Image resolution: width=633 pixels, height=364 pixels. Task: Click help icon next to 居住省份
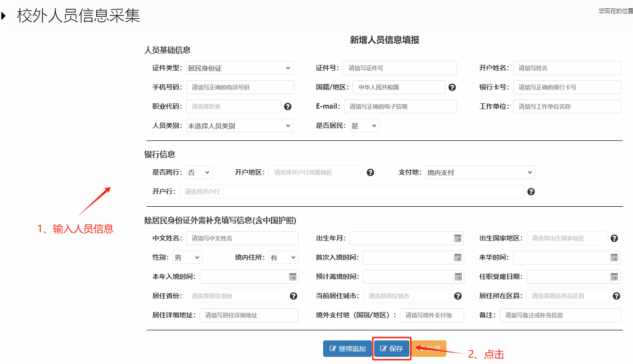[293, 296]
